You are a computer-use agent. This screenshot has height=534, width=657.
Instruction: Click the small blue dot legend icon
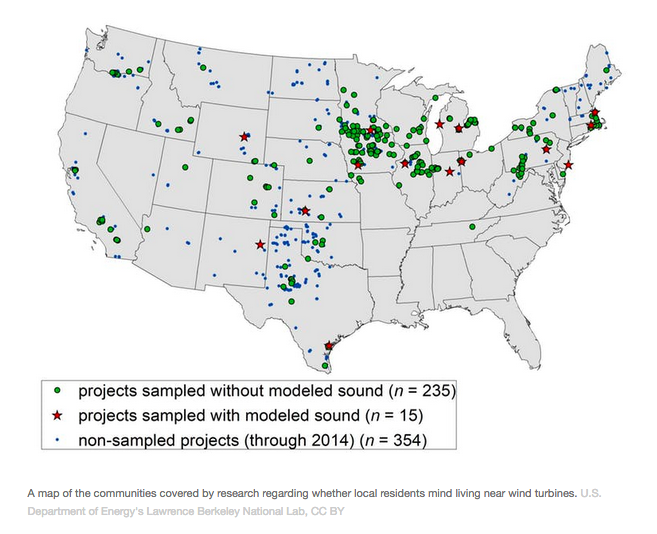click(x=58, y=439)
